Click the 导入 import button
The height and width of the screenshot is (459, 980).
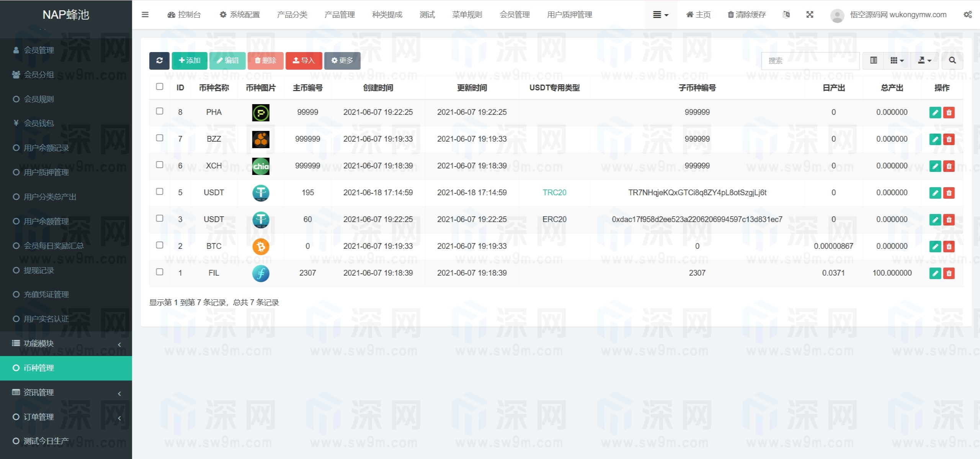304,60
